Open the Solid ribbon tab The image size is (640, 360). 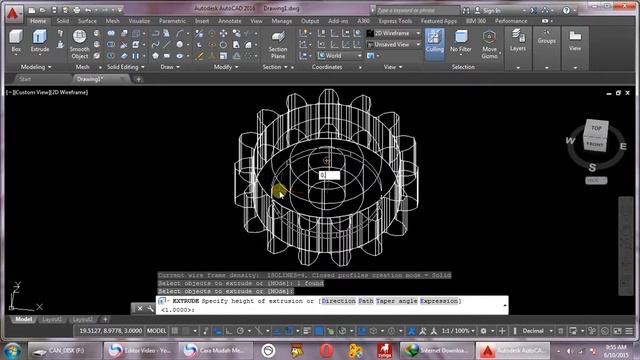point(62,21)
